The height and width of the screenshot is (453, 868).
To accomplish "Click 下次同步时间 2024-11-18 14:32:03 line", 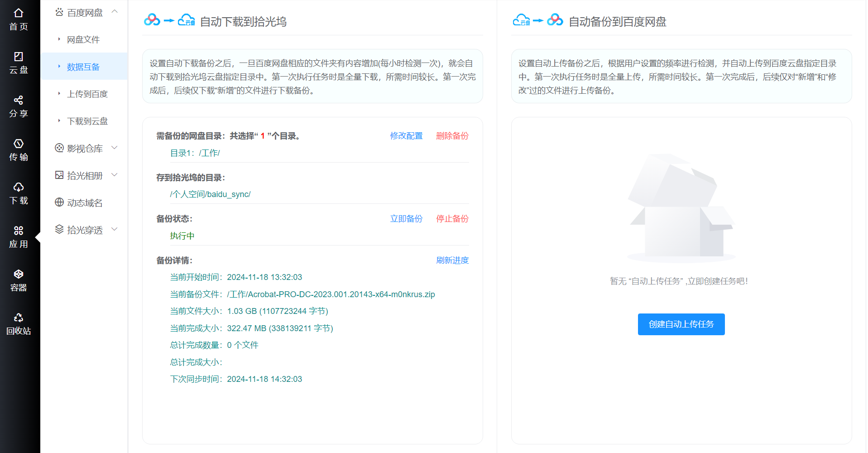I will (x=236, y=379).
